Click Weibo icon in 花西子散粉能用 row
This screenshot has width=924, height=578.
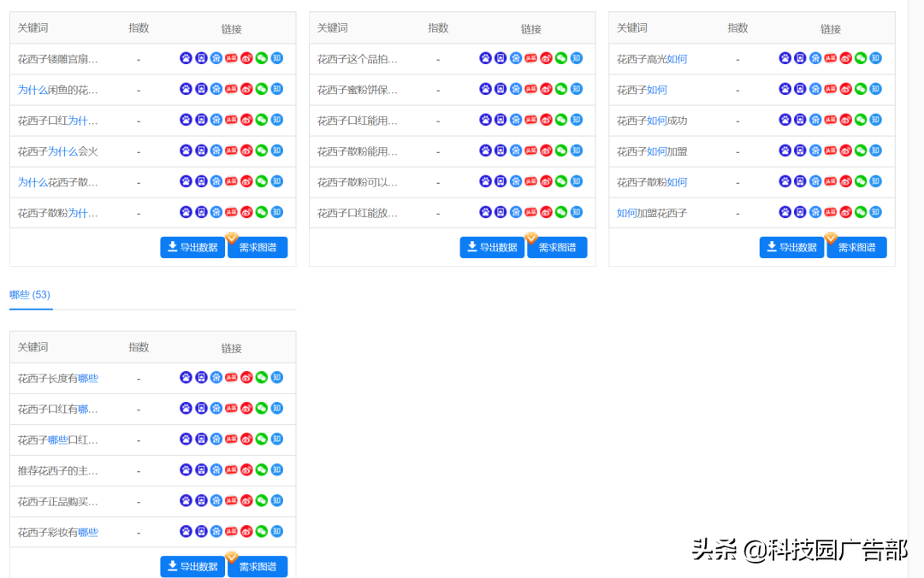(546, 150)
